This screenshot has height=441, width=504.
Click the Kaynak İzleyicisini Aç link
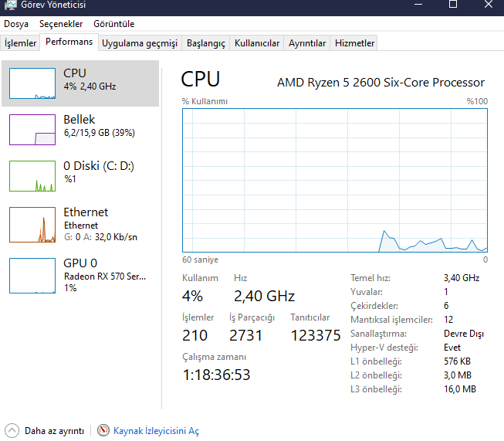click(x=156, y=431)
